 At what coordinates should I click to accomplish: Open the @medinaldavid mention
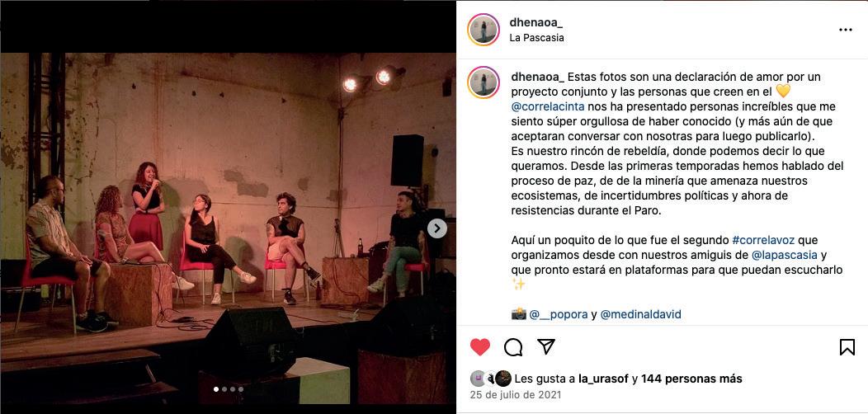pyautogui.click(x=640, y=315)
